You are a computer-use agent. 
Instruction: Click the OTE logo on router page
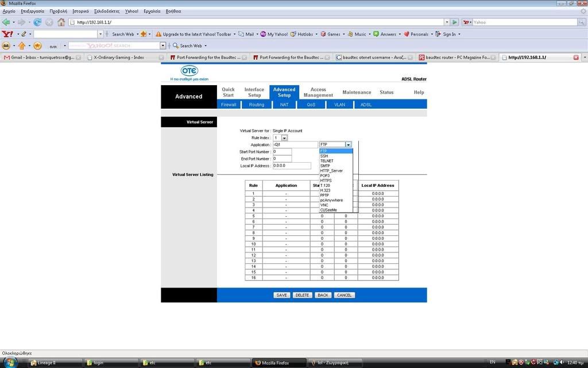click(x=189, y=70)
